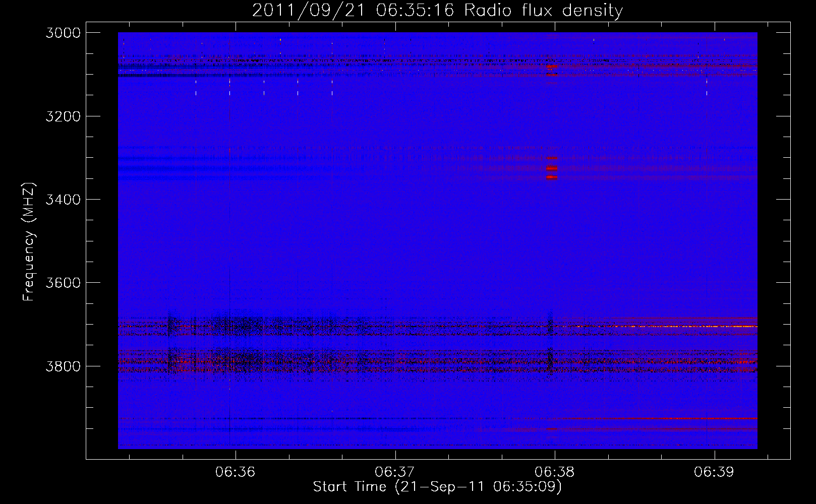
Task: Select the 3200 frequency tick label
Action: (63, 116)
